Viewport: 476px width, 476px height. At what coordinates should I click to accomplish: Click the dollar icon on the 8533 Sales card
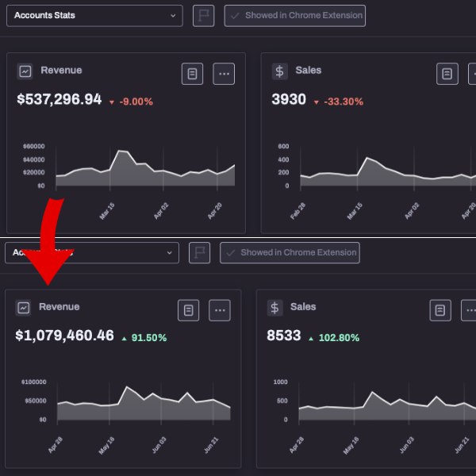pos(274,308)
